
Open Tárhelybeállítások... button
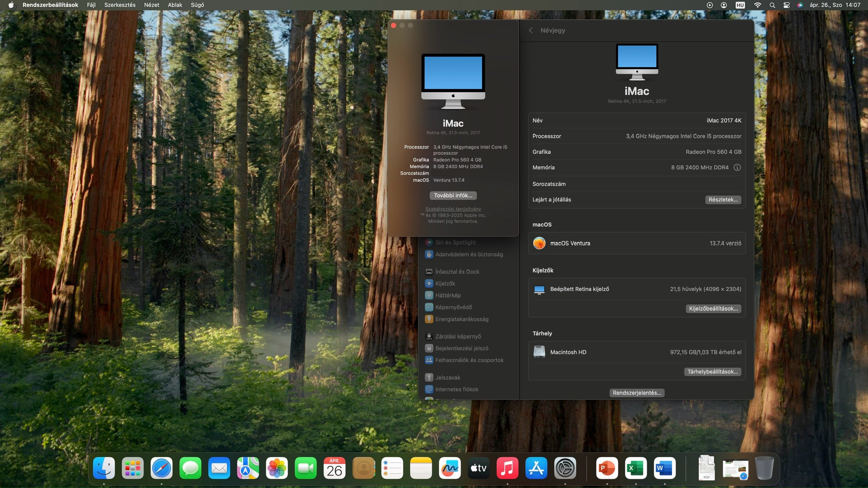712,372
